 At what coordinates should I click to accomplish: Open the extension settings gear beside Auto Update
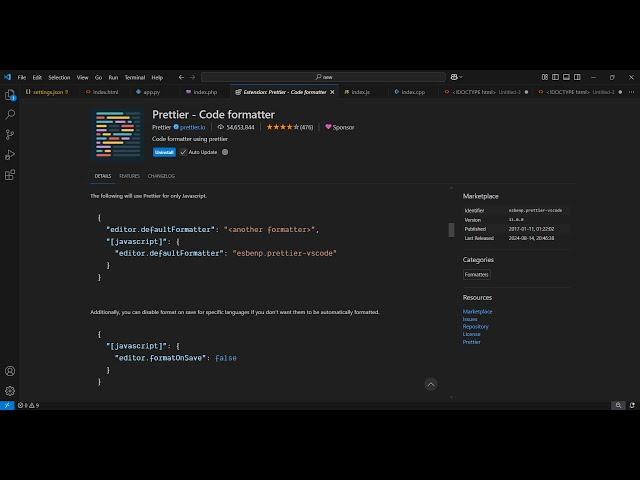coord(225,152)
